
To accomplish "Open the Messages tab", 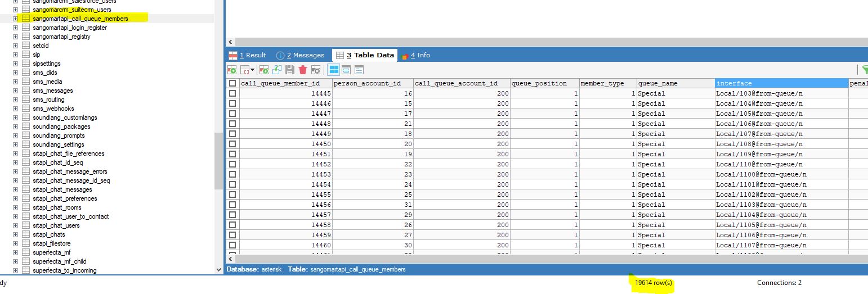I will [301, 55].
